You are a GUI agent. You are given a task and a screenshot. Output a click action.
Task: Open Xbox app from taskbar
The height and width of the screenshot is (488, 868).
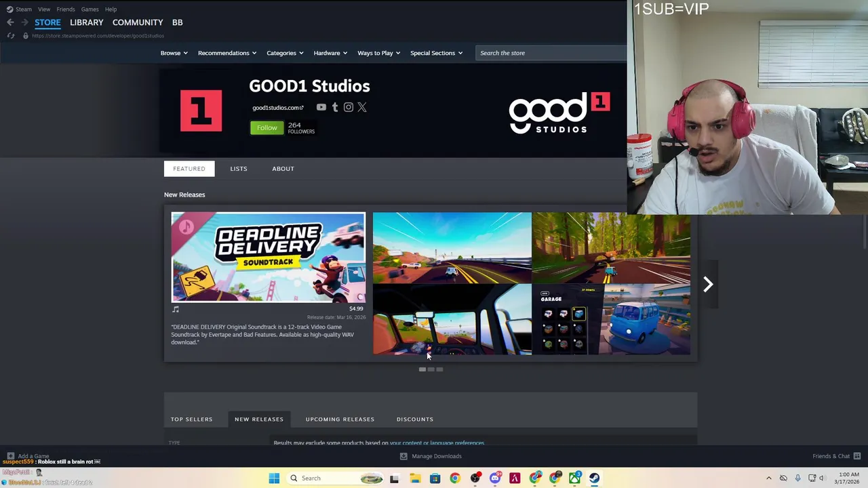tap(574, 479)
